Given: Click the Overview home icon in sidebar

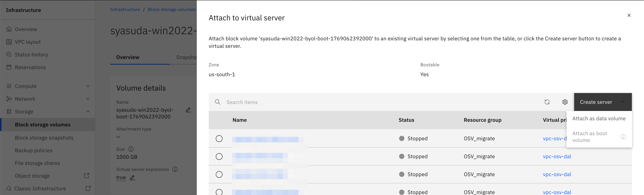Looking at the screenshot, I should (9, 29).
